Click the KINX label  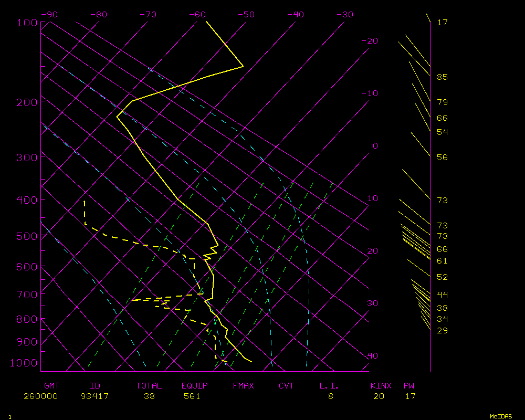click(381, 386)
